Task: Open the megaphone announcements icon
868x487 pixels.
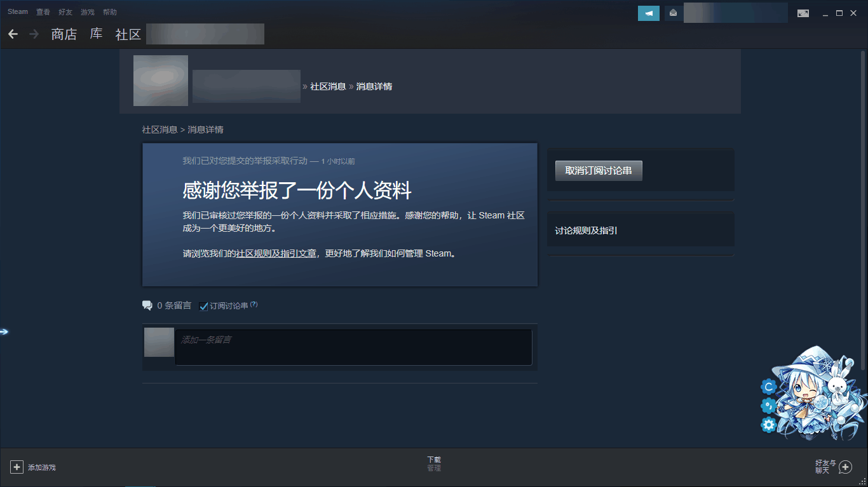Action: (648, 13)
